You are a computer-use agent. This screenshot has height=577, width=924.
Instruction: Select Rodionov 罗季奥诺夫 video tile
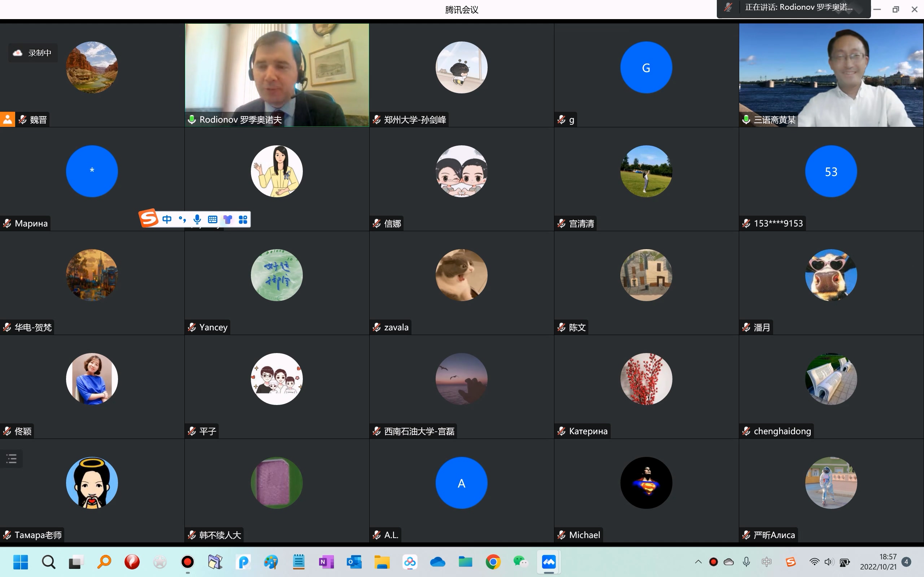tap(277, 75)
